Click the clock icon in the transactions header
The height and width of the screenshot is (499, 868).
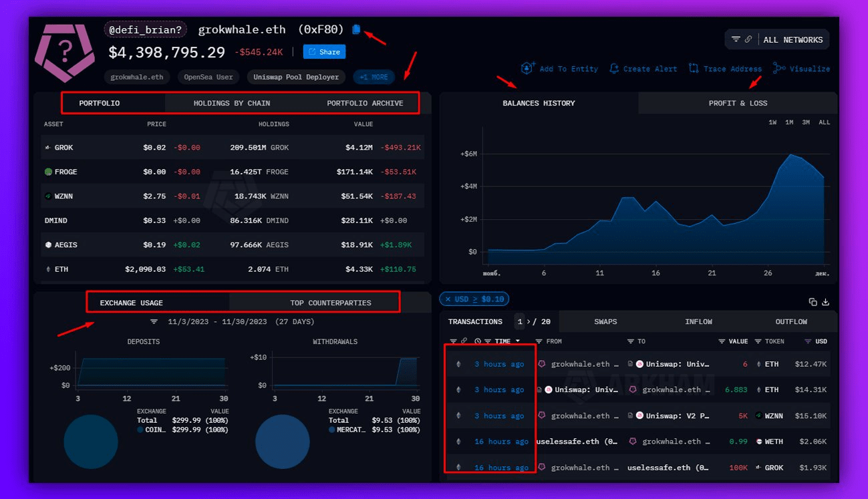click(x=477, y=341)
